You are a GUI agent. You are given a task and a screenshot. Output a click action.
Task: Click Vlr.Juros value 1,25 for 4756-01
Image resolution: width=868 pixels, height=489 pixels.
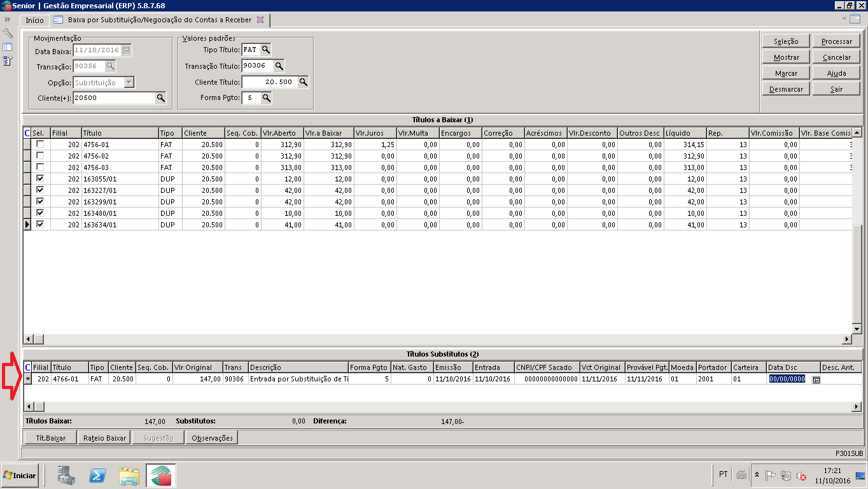[374, 145]
